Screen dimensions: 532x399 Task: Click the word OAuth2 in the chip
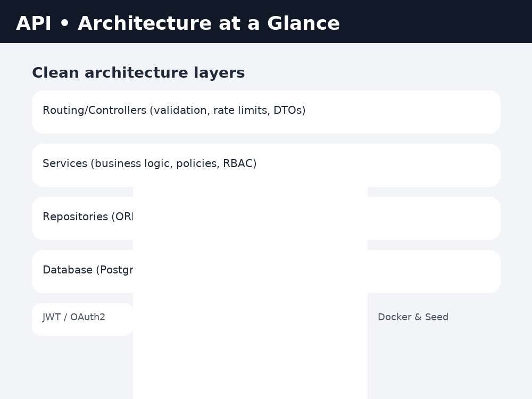point(88,317)
